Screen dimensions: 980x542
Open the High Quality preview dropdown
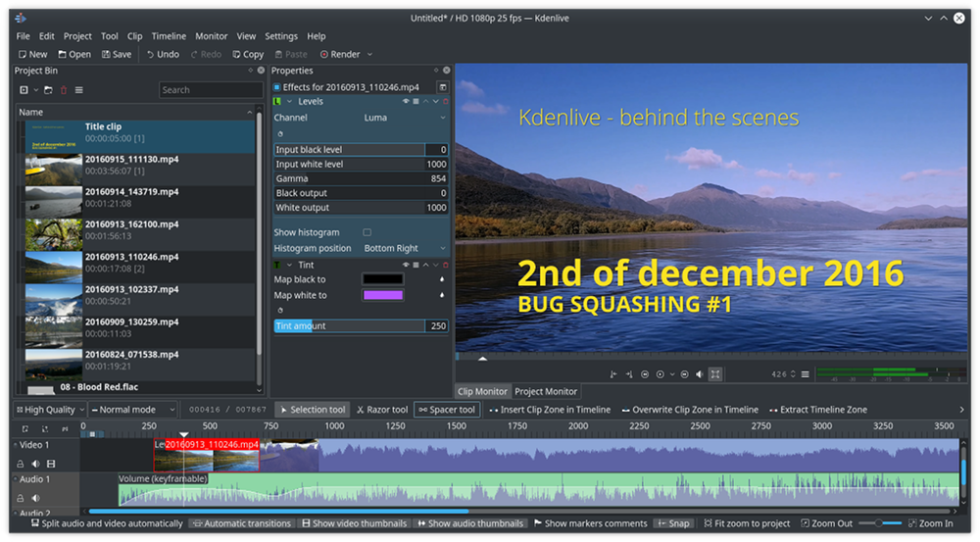point(50,410)
